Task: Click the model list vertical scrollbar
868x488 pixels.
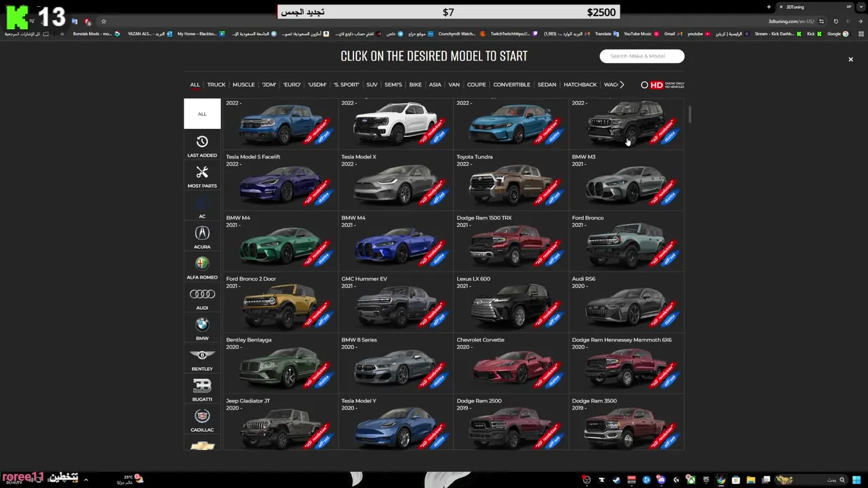Action: tap(690, 115)
